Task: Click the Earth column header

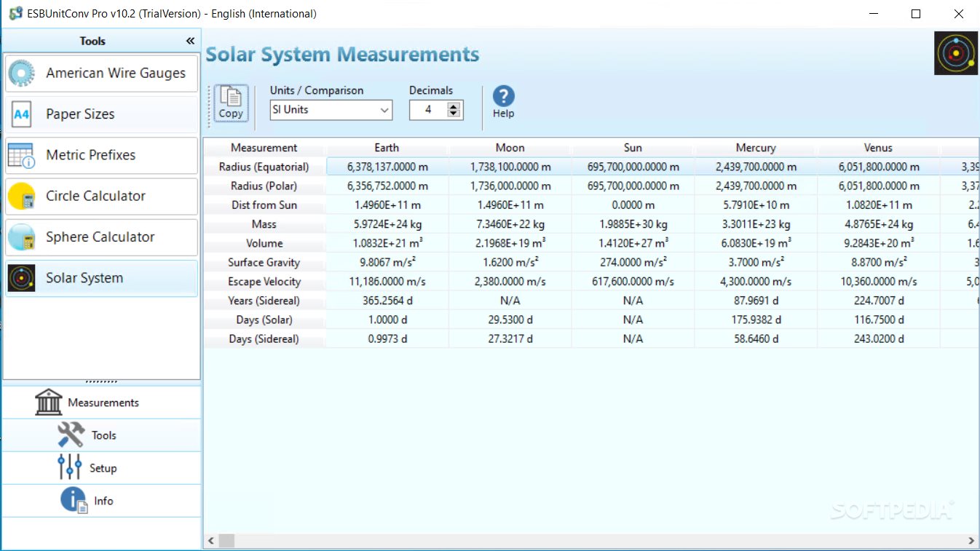Action: click(x=387, y=148)
